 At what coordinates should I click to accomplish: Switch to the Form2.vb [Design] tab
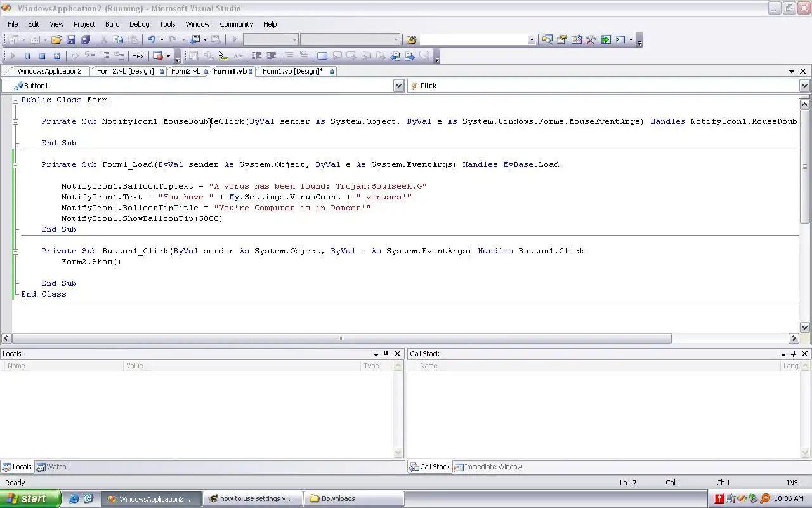(x=129, y=71)
